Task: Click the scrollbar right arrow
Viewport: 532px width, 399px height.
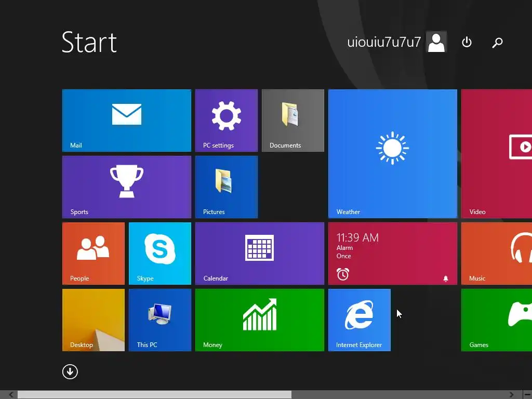Action: click(x=512, y=395)
